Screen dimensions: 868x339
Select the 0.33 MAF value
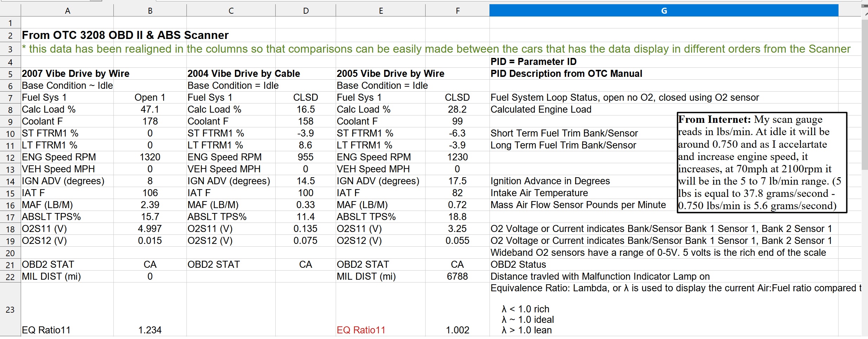tap(305, 205)
